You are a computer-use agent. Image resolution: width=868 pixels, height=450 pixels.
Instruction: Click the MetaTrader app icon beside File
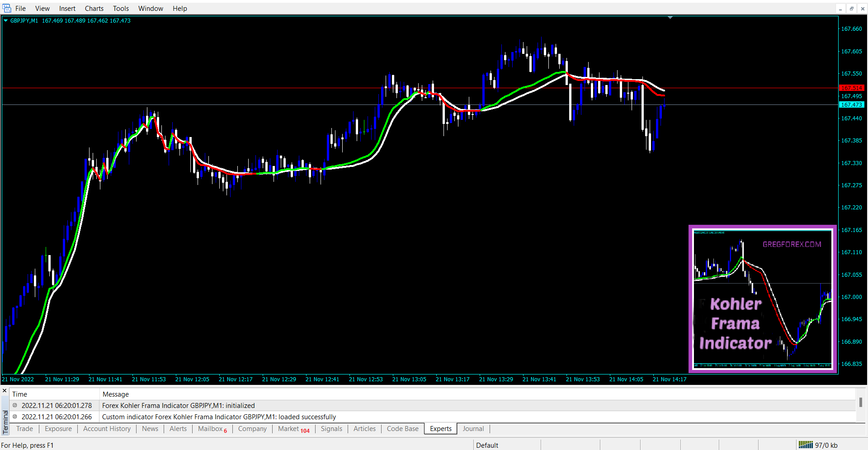click(7, 8)
